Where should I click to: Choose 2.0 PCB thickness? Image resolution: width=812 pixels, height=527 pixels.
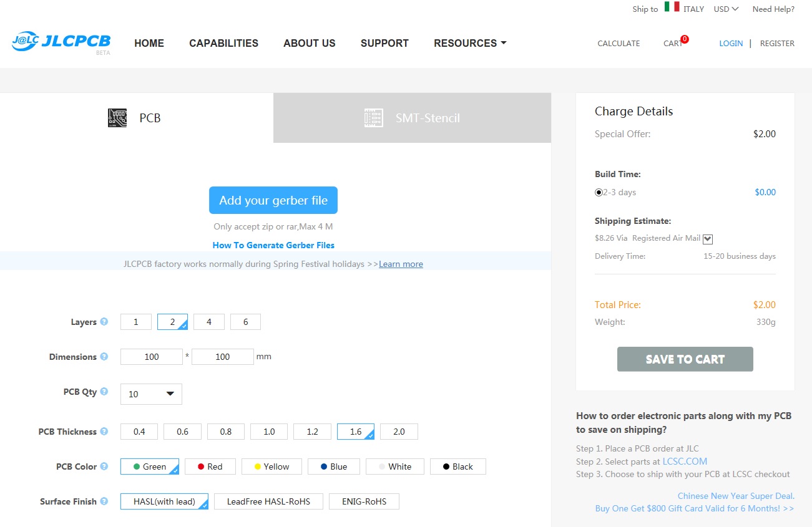(x=399, y=432)
